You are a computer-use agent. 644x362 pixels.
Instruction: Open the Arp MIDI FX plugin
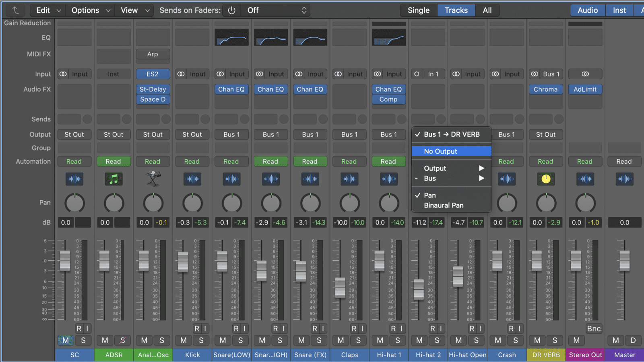pos(153,54)
